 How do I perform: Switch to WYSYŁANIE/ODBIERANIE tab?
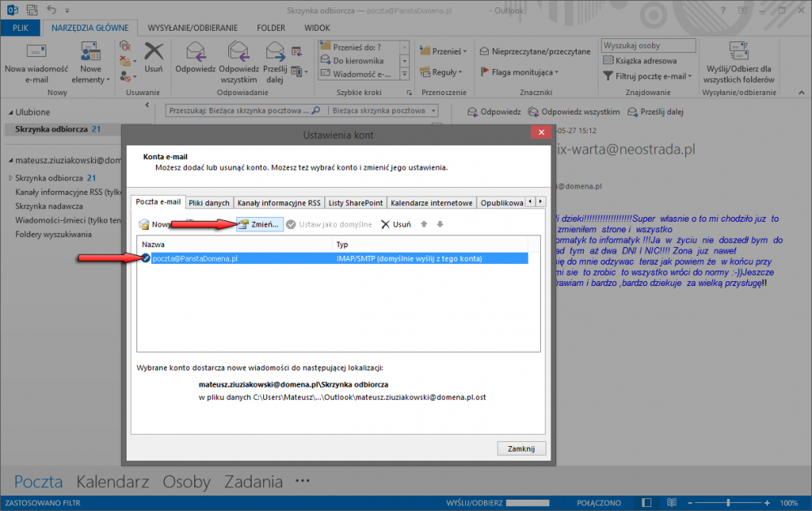pos(192,28)
